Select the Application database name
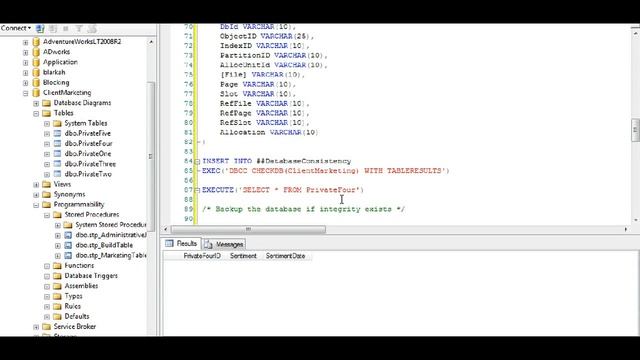640x360 pixels. pyautogui.click(x=60, y=62)
